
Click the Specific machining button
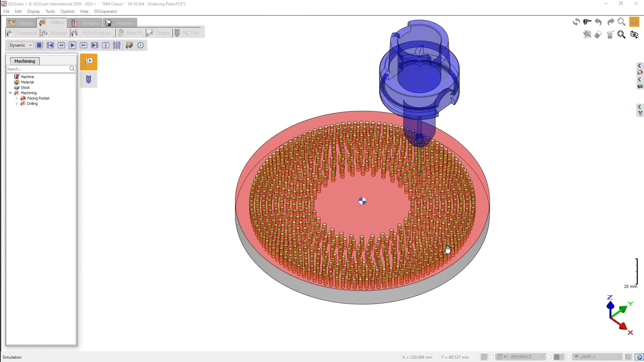coord(131,33)
